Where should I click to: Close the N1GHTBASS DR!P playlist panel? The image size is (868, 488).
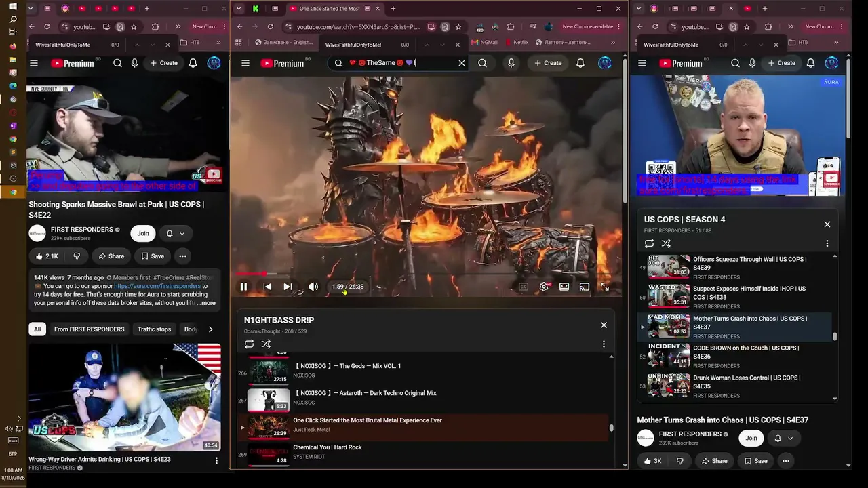[604, 325]
